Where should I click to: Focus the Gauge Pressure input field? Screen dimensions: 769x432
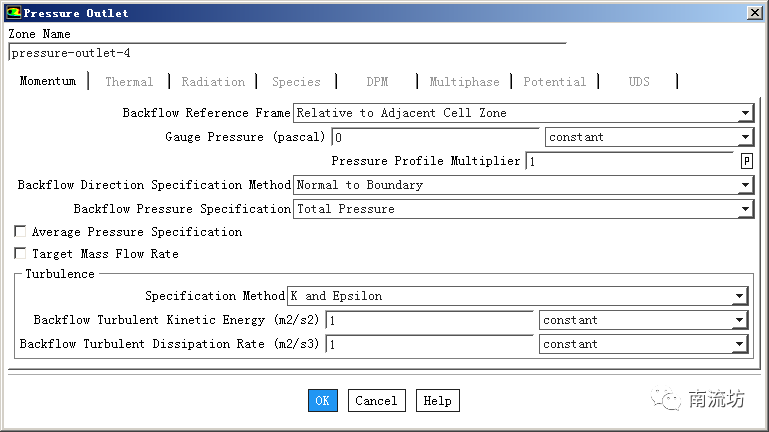tap(437, 137)
